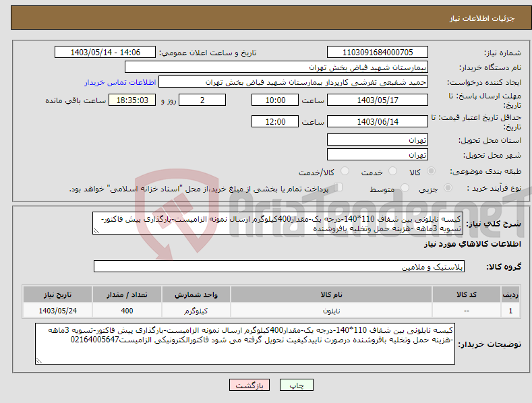Click the تاریخ نیاز column header
The width and height of the screenshot is (532, 403).
(57, 294)
